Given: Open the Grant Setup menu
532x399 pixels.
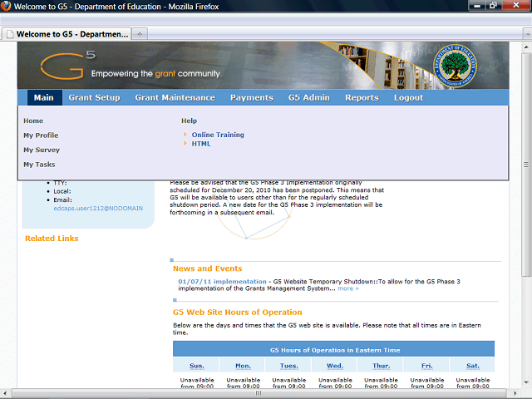Looking at the screenshot, I should tap(94, 98).
